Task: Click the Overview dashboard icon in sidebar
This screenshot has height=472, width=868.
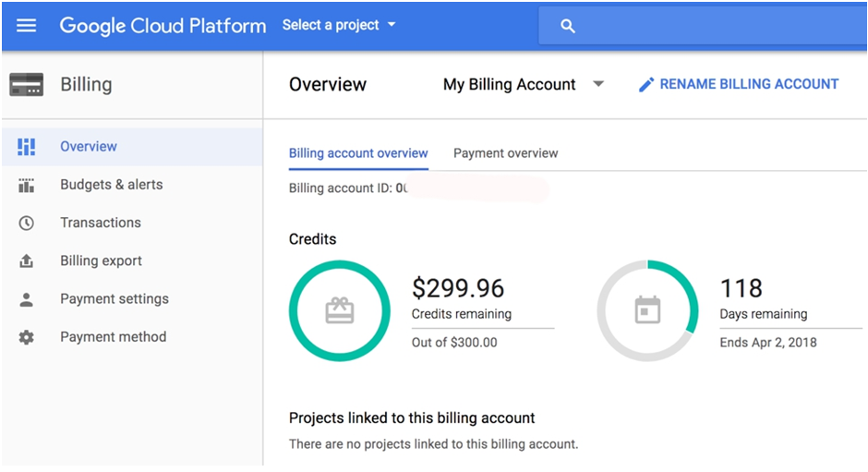Action: [26, 147]
